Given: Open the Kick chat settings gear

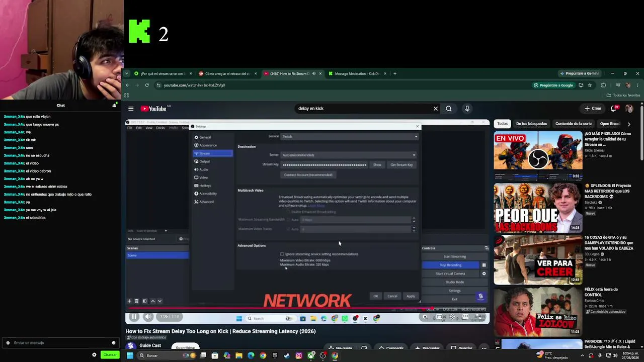Looking at the screenshot, I should [x=94, y=355].
